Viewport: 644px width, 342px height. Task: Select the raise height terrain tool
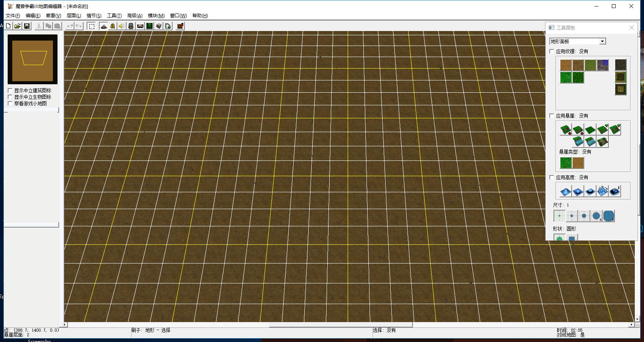[x=566, y=191]
